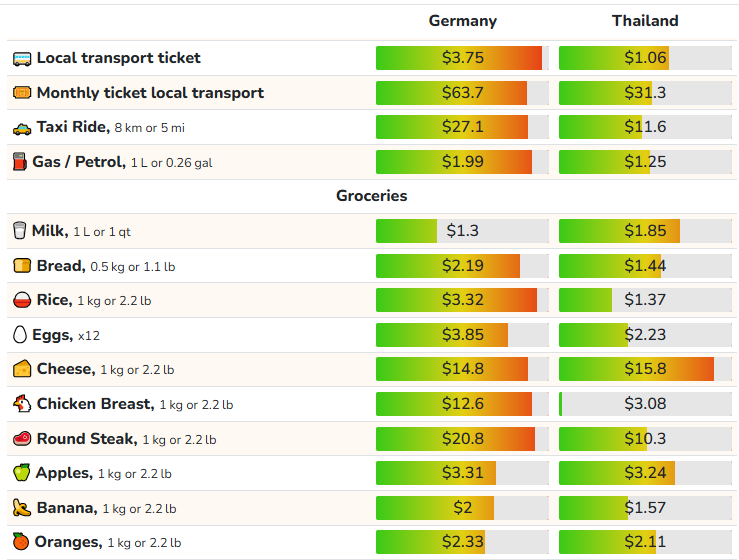Click the milk glass icon
Image resolution: width=739 pixels, height=560 pixels.
[19, 231]
